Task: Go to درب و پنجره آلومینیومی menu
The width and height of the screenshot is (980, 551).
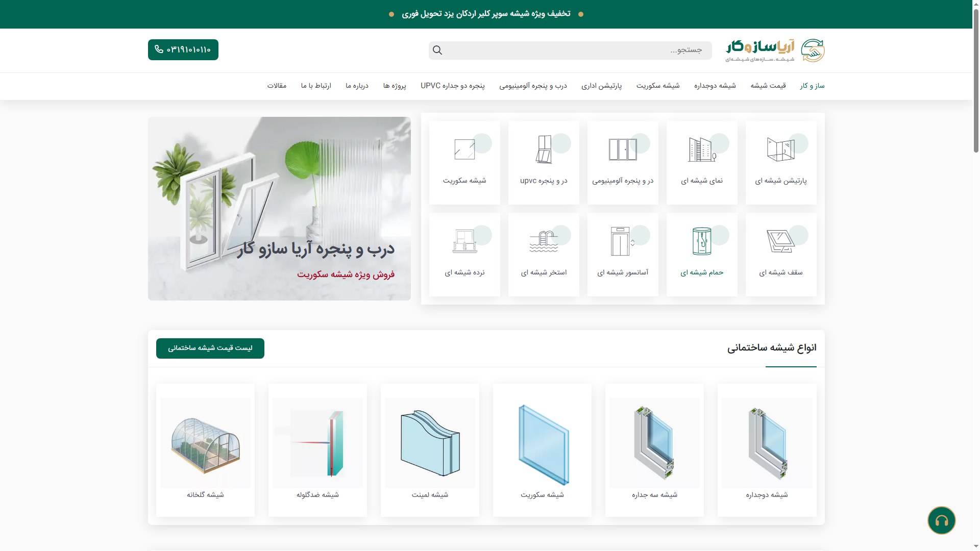Action: pyautogui.click(x=533, y=86)
